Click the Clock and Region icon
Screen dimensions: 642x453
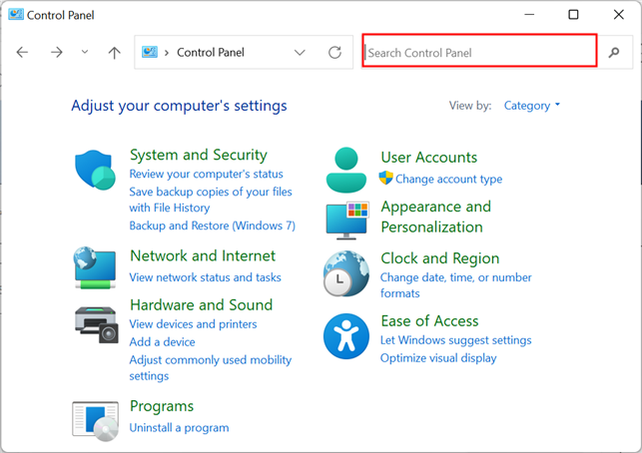347,270
